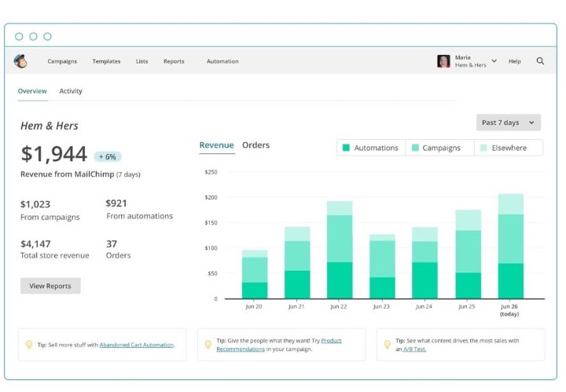Open the Past 7 days dropdown
Image resolution: width=566 pixels, height=392 pixels.
[x=509, y=123]
